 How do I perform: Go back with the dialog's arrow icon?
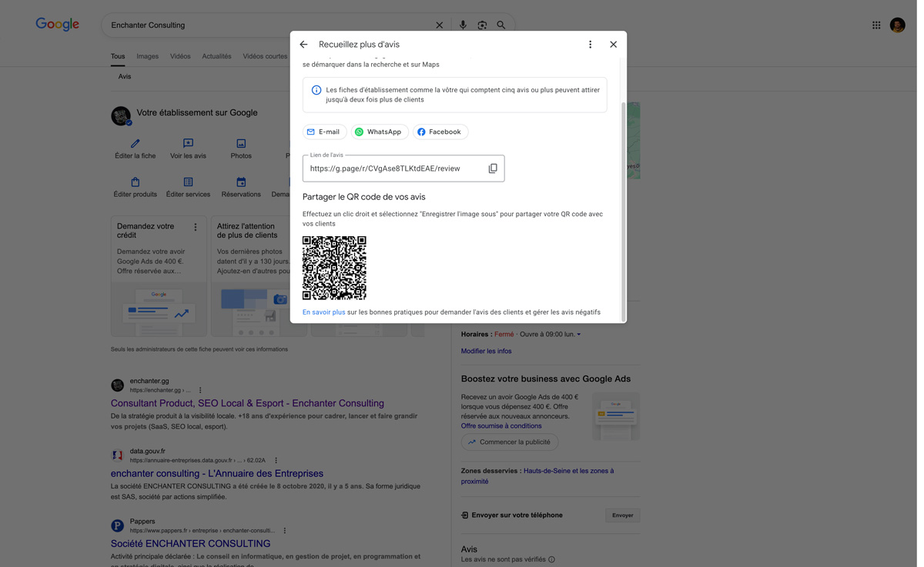(303, 44)
